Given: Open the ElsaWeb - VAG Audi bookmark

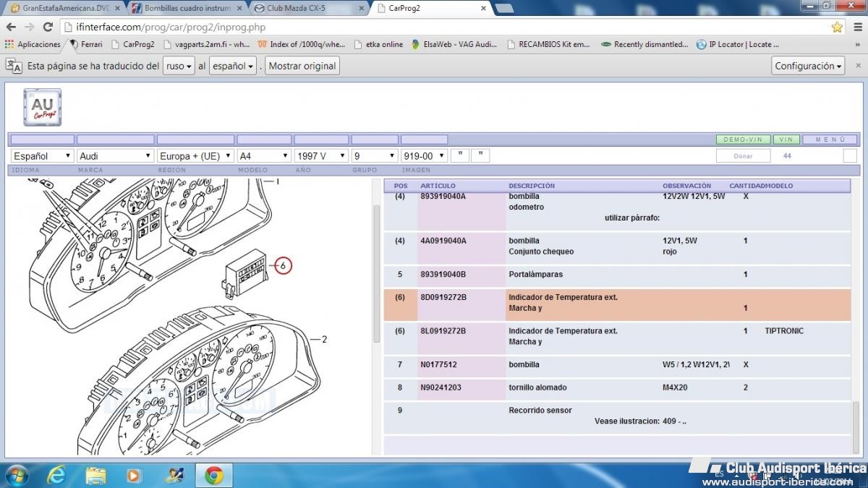Looking at the screenshot, I should pyautogui.click(x=454, y=44).
